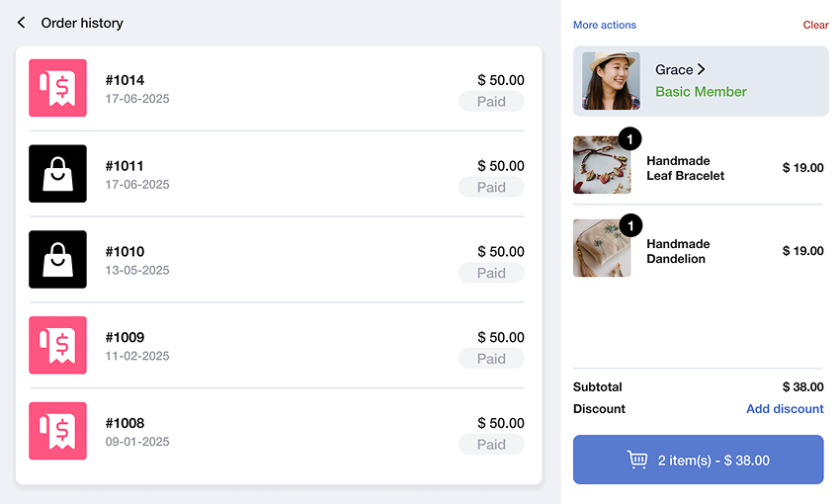Select shopping bag icon for order #1010

pyautogui.click(x=58, y=259)
